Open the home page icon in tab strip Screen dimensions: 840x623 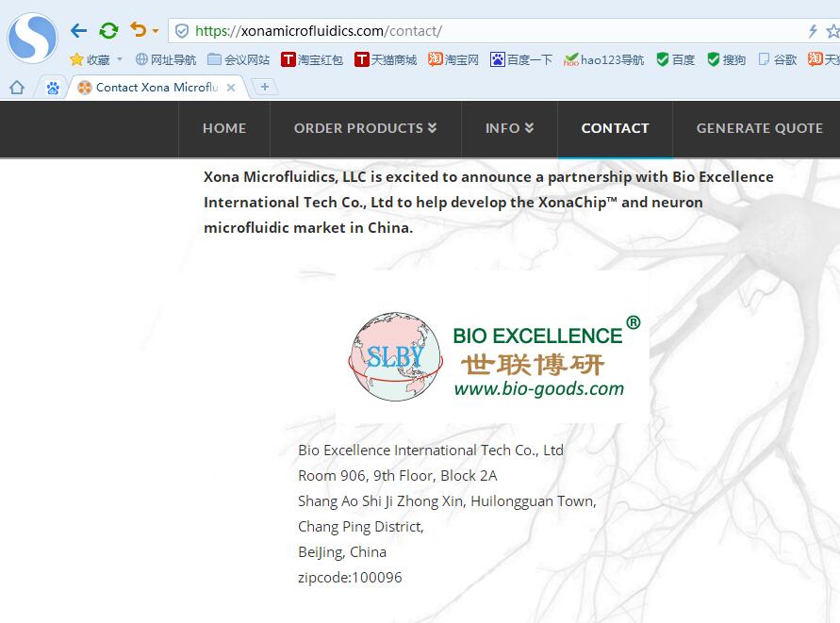point(16,88)
